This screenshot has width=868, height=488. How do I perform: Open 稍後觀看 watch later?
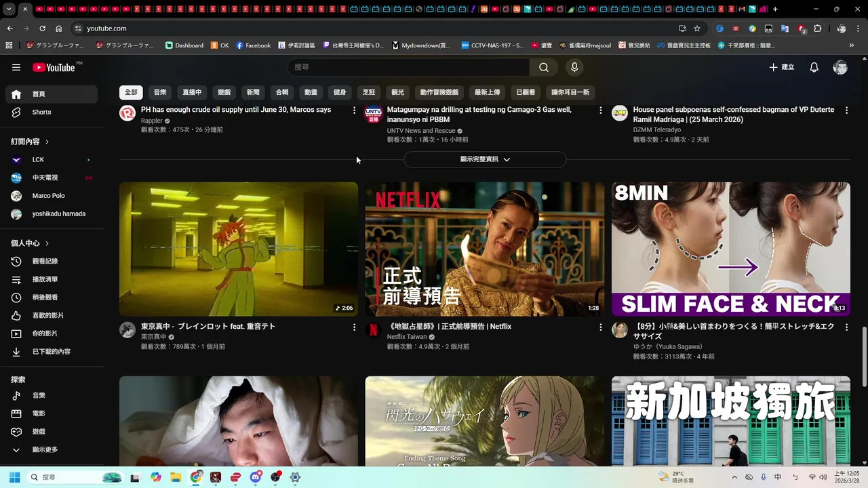coord(52,297)
